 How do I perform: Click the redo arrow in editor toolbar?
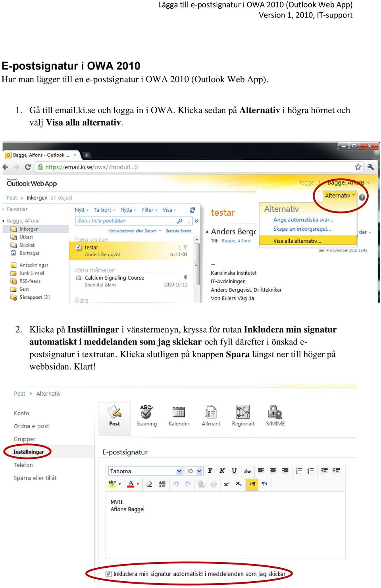pos(188,484)
